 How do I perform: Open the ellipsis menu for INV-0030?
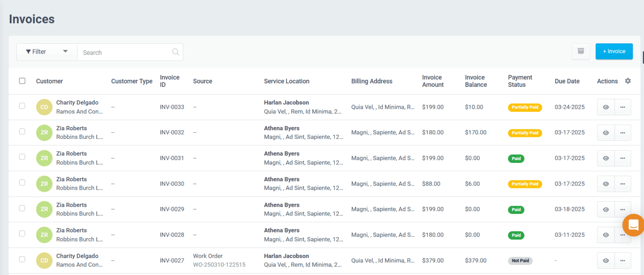point(623,184)
